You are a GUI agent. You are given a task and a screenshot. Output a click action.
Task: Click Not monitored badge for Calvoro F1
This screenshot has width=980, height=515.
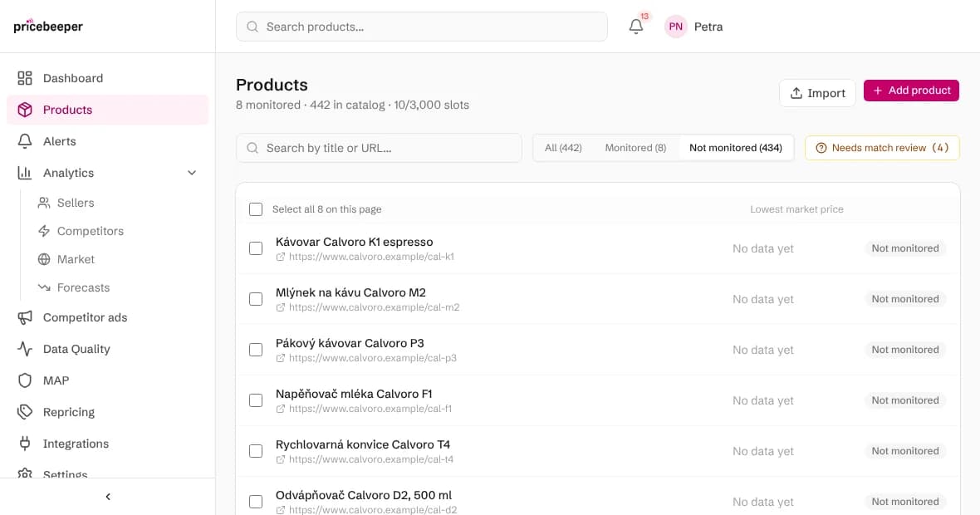(905, 400)
